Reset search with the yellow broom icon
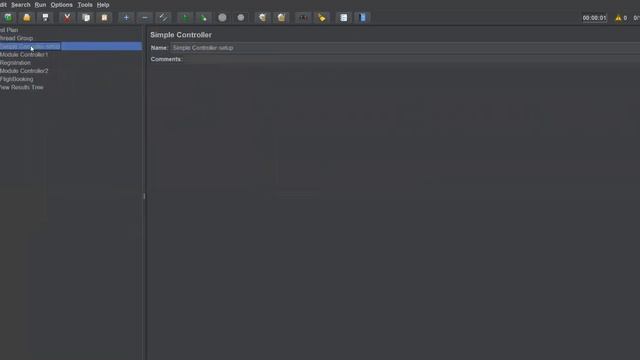 (x=322, y=18)
